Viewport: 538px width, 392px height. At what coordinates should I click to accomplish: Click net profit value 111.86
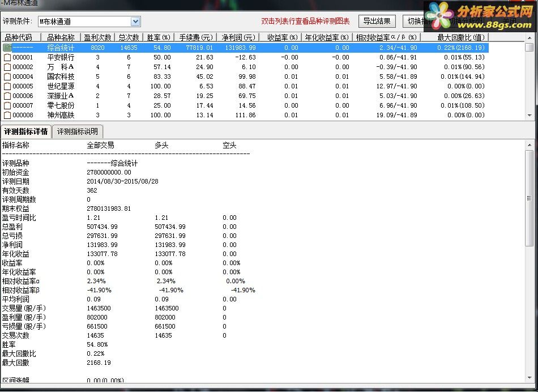(x=245, y=115)
